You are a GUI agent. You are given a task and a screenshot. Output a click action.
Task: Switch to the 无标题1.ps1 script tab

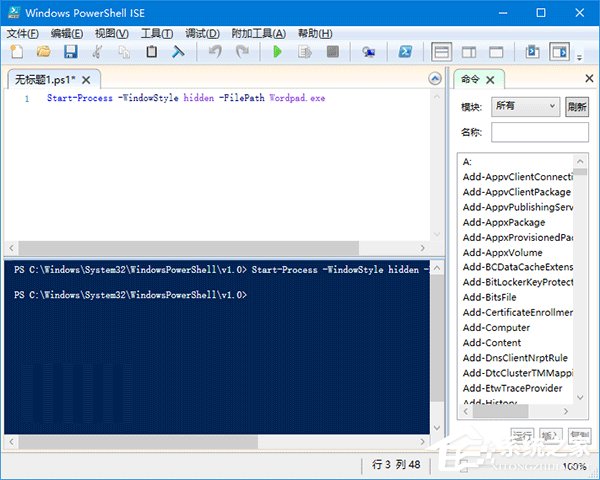[x=45, y=79]
